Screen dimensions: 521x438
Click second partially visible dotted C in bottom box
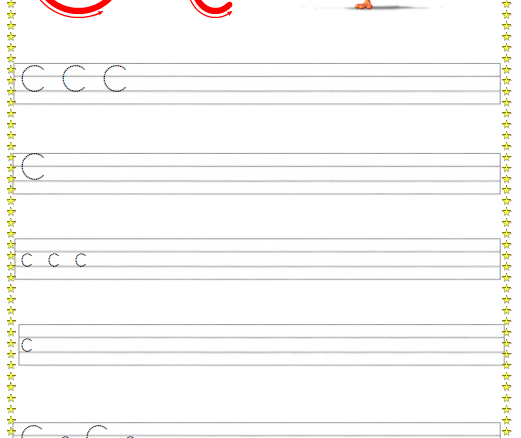(97, 431)
